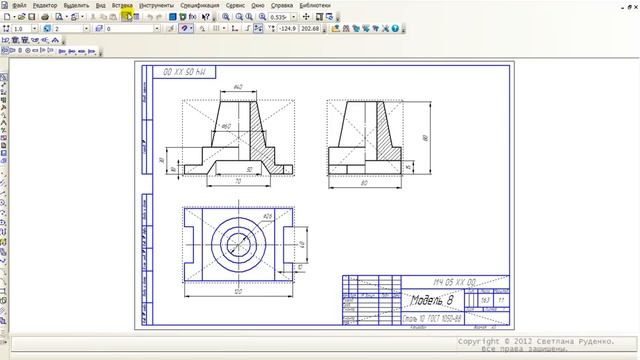Toggle the parametric mode button
Screen dimensions: 640x360
pyautogui.click(x=258, y=29)
